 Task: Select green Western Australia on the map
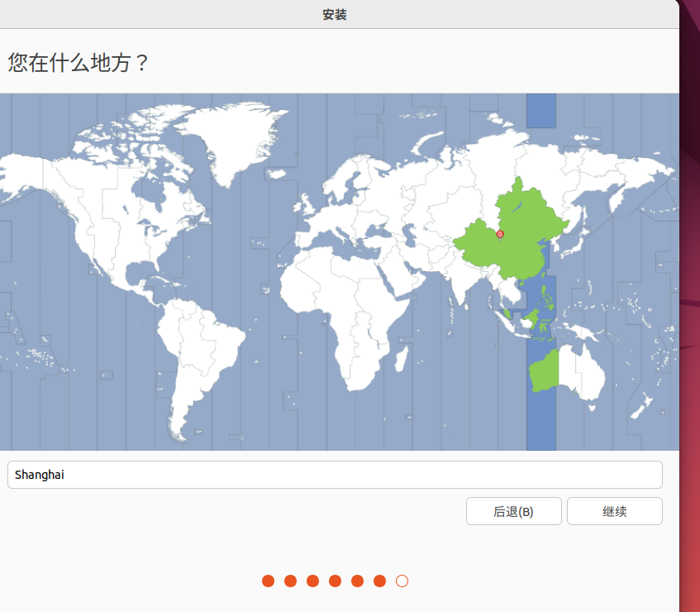(x=545, y=371)
